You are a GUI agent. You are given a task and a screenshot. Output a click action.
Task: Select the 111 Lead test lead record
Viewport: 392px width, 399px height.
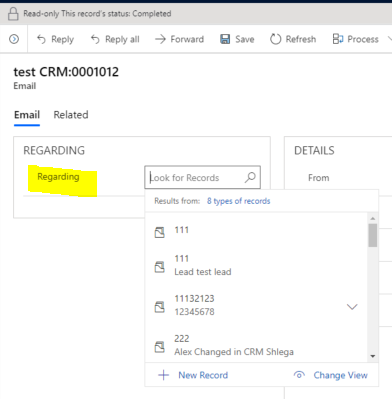click(x=256, y=265)
